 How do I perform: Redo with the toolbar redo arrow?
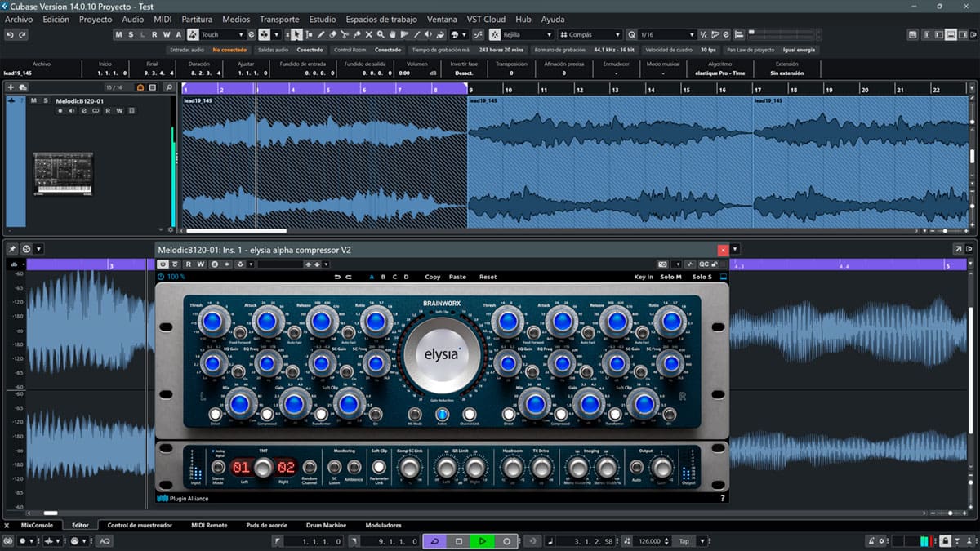(x=23, y=34)
